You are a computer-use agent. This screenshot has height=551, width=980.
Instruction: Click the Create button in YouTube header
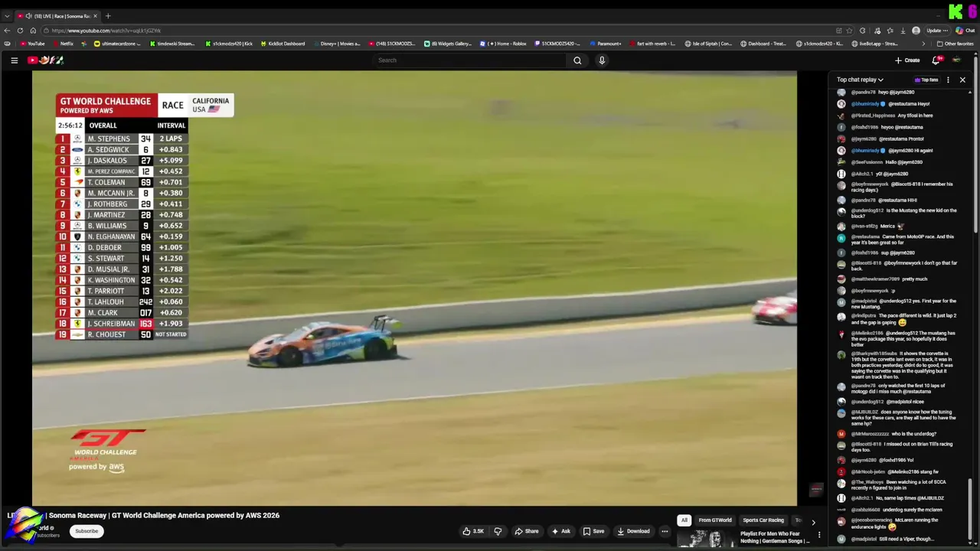907,60
